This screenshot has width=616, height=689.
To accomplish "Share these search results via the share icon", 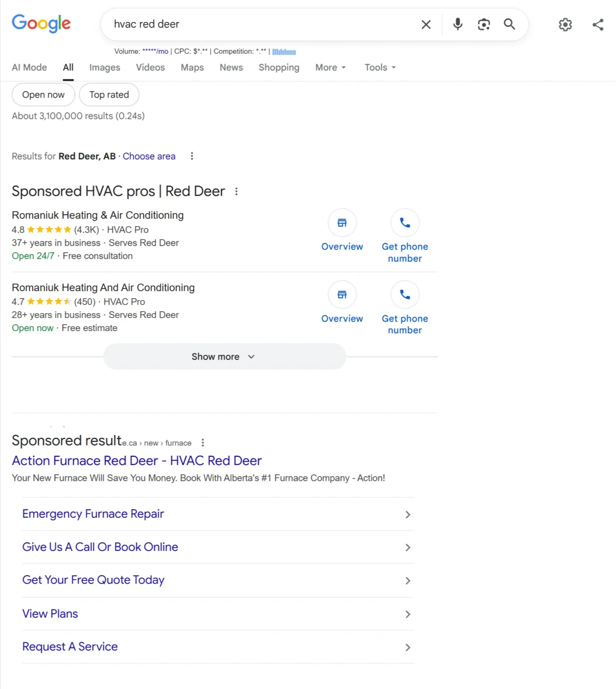I will point(598,24).
